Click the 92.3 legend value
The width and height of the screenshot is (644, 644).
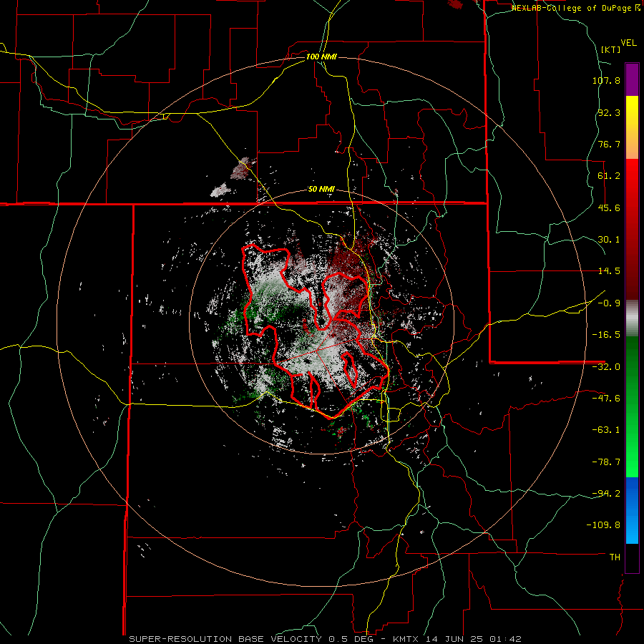609,112
